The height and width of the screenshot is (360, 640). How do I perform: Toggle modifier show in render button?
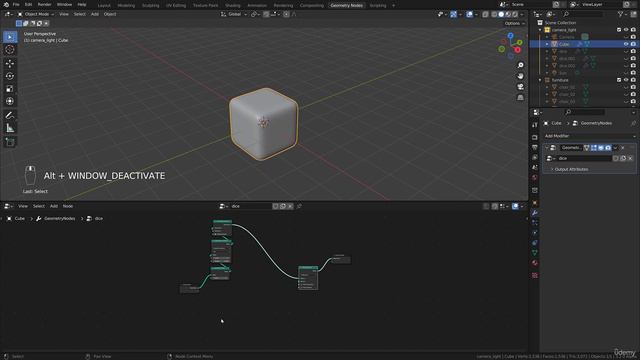[608, 148]
